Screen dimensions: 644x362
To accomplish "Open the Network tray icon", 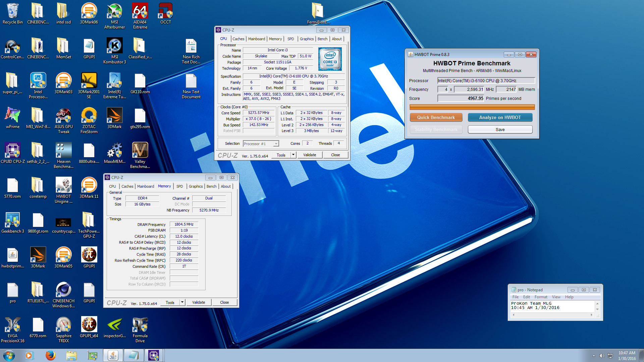I will tap(610, 356).
